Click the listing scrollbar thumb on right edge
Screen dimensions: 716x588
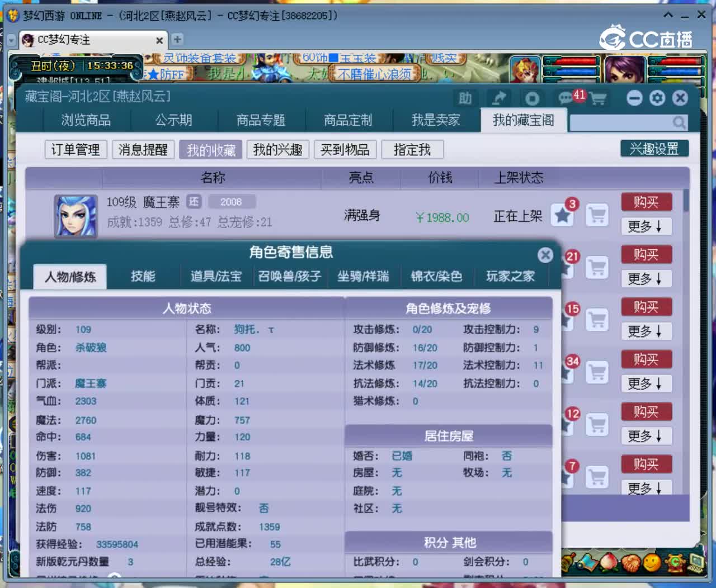click(686, 200)
